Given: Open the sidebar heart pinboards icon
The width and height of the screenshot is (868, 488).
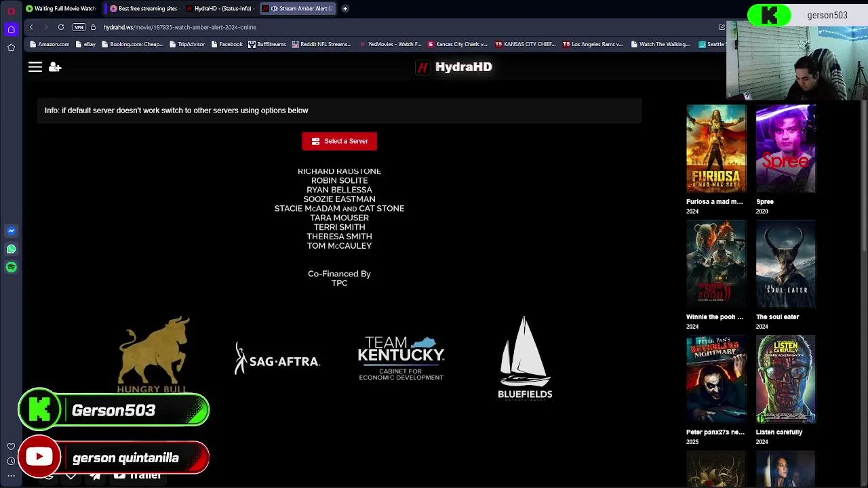Looking at the screenshot, I should pyautogui.click(x=11, y=447).
